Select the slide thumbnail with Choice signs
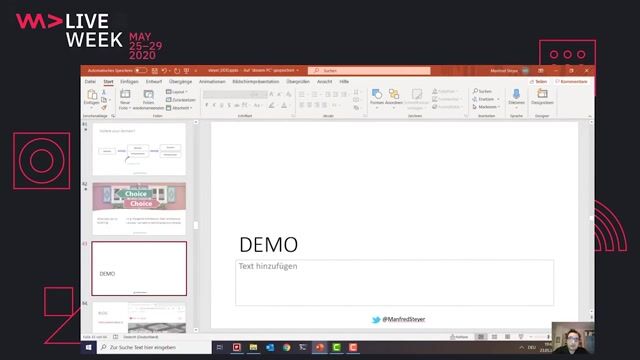 [x=139, y=209]
